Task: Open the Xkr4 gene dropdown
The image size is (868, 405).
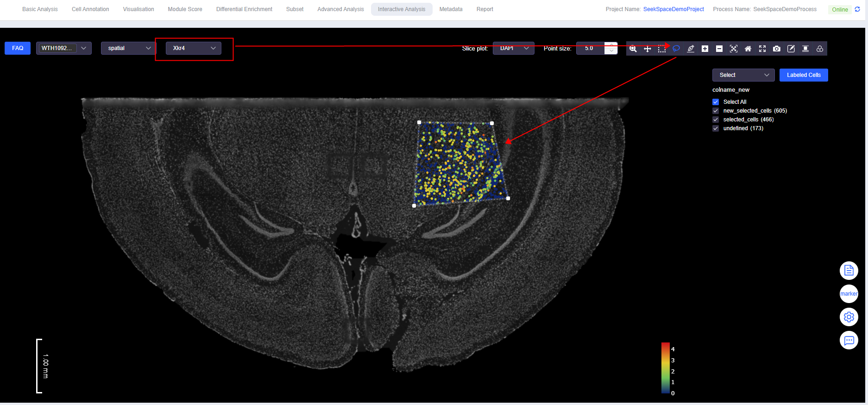Action: point(194,48)
